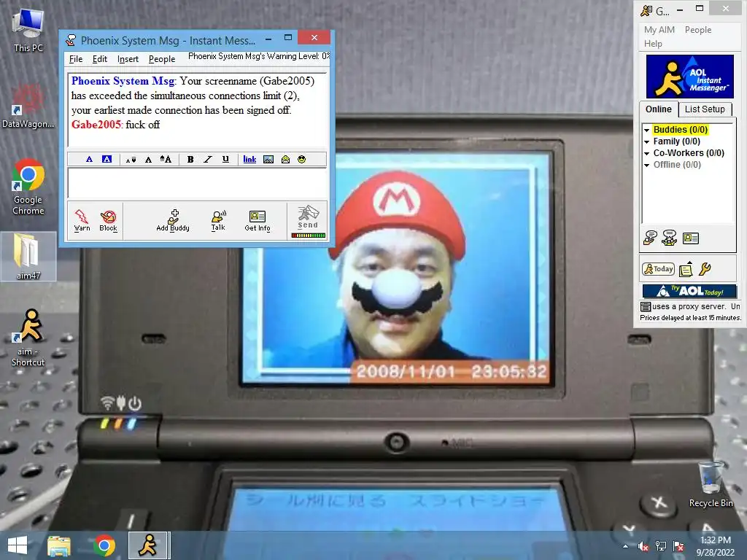Open the People menu in the IM window

[x=162, y=59]
